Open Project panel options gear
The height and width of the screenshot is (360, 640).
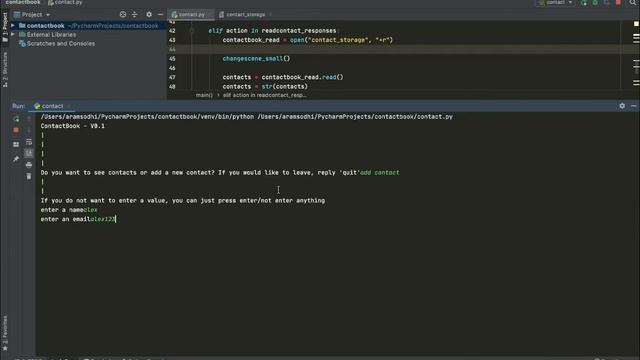149,14
